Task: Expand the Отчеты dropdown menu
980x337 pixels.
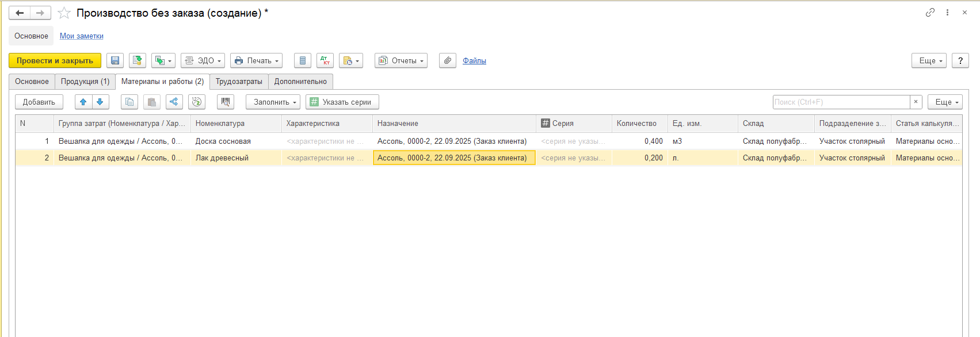Action: tap(401, 60)
